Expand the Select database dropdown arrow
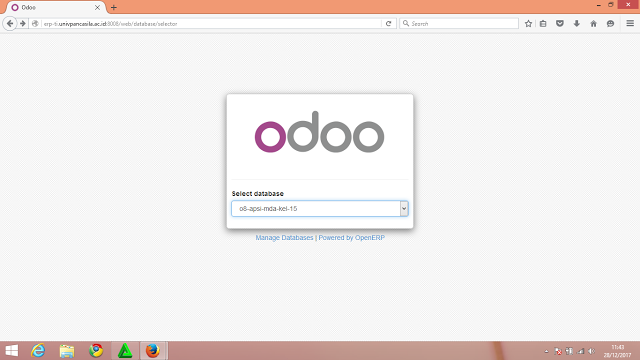 pos(404,209)
